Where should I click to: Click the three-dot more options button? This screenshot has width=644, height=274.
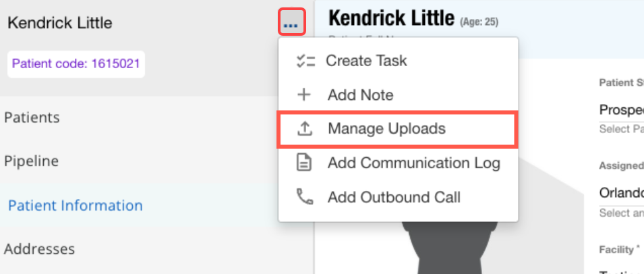291,23
